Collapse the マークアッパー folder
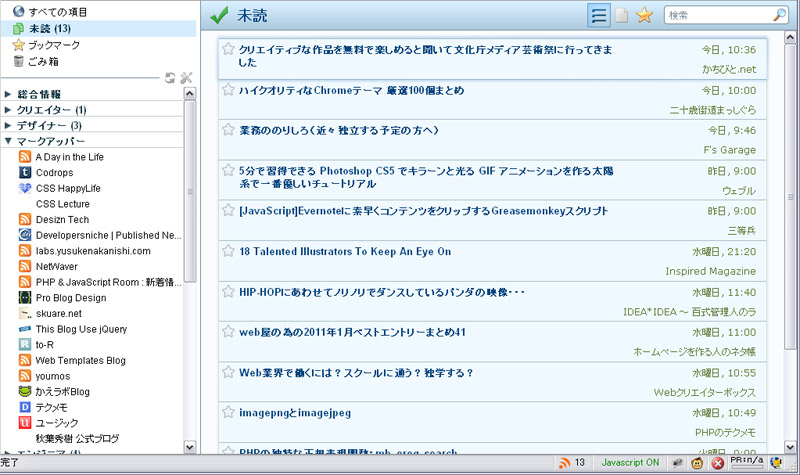The width and height of the screenshot is (800, 475). click(x=8, y=142)
